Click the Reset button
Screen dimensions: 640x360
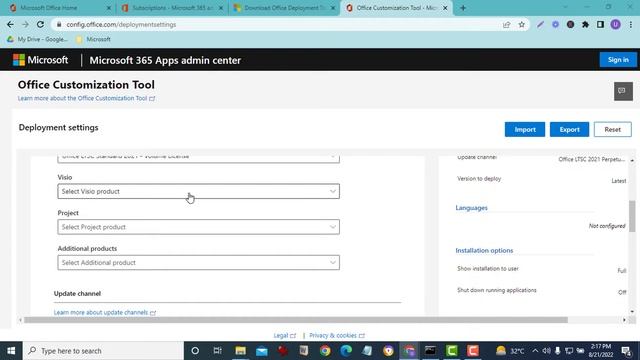click(613, 129)
